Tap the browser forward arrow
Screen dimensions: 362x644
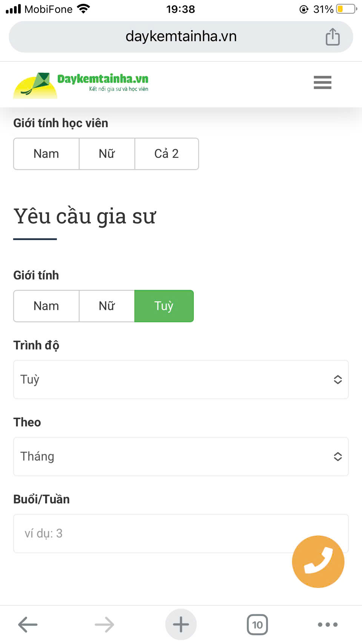click(x=104, y=624)
